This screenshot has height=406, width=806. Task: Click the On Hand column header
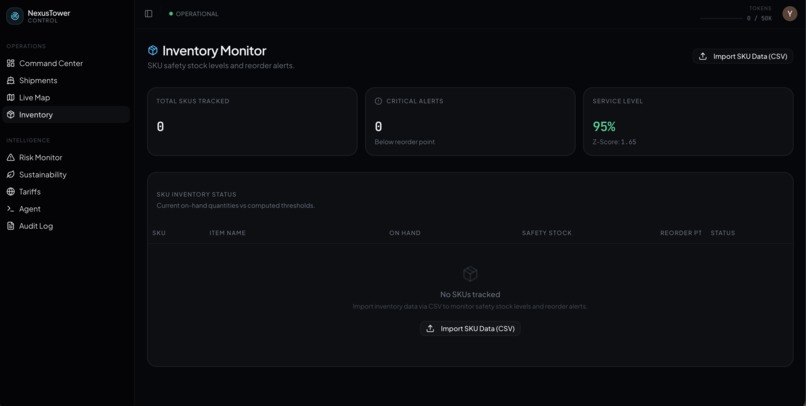point(405,233)
